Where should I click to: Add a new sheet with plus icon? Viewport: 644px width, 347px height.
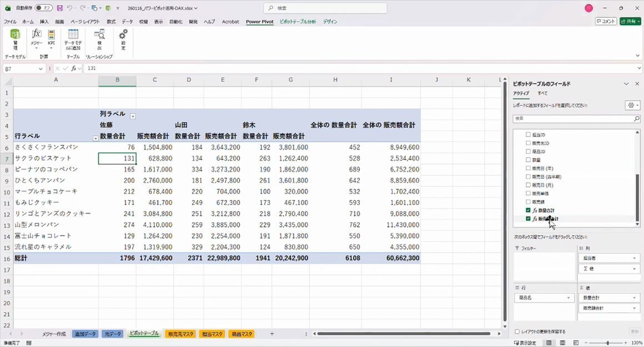272,334
